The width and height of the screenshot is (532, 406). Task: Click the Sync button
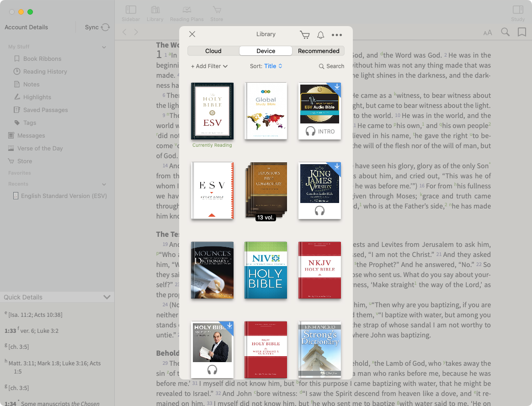97,27
